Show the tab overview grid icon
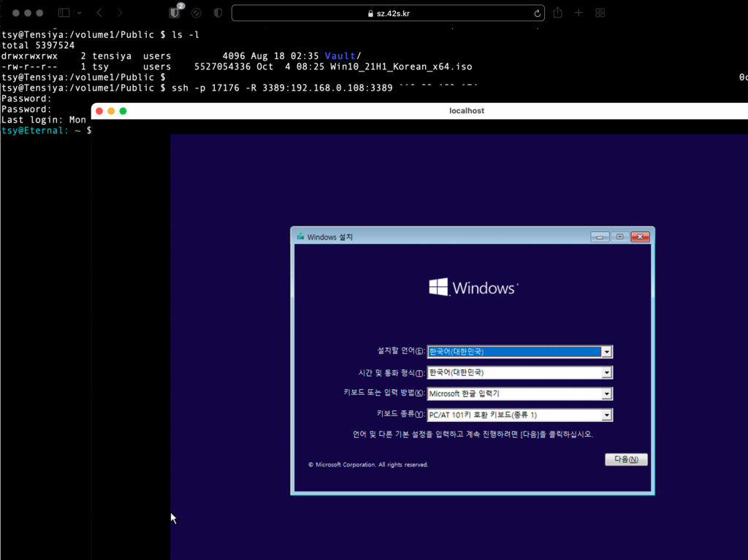This screenshot has height=560, width=748. click(x=600, y=13)
